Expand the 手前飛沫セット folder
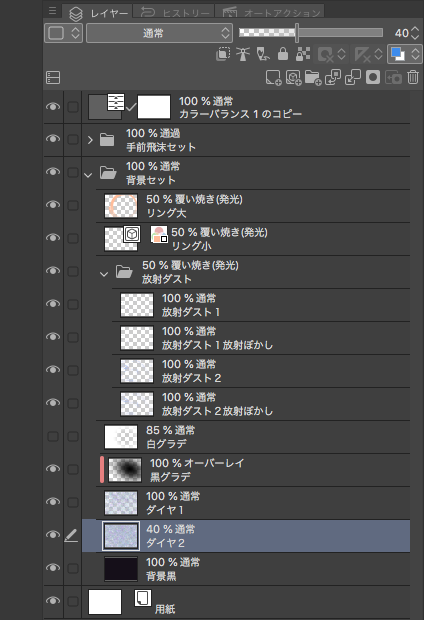Image resolution: width=424 pixels, height=620 pixels. pyautogui.click(x=90, y=140)
